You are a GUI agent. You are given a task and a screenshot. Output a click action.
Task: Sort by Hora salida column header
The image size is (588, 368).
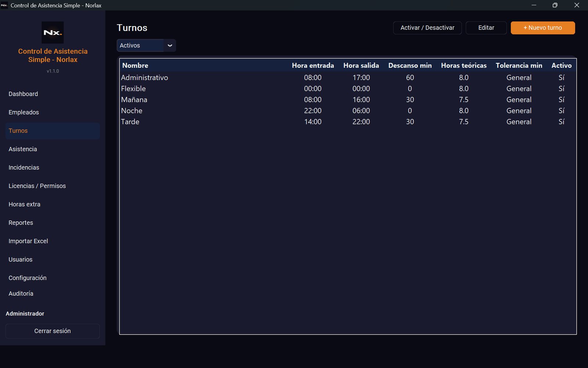tap(361, 65)
